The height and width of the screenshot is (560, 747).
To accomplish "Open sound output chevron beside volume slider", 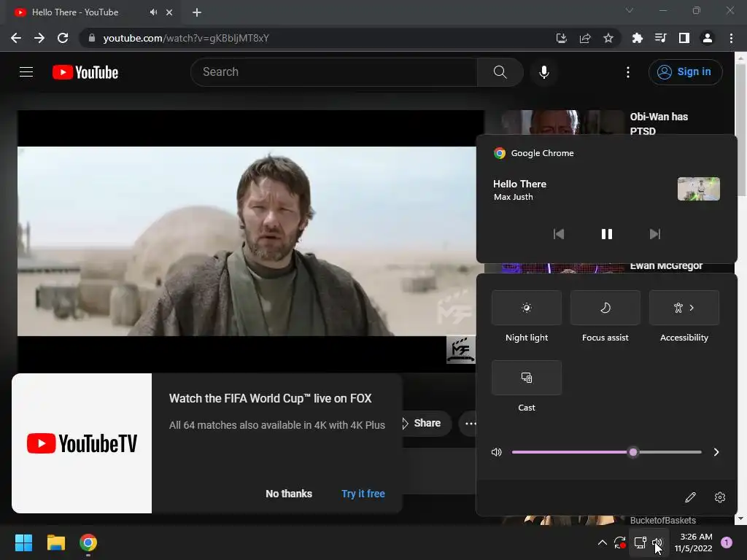I will pyautogui.click(x=716, y=452).
